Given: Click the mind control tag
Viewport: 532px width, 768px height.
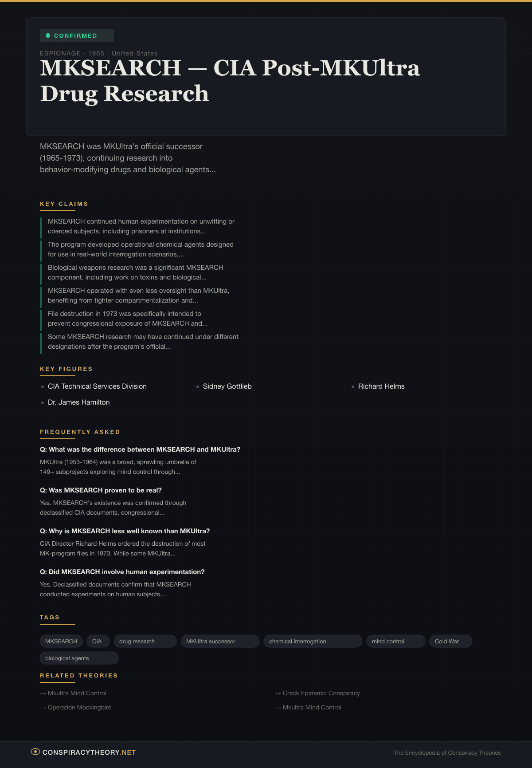Looking at the screenshot, I should pyautogui.click(x=395, y=641).
